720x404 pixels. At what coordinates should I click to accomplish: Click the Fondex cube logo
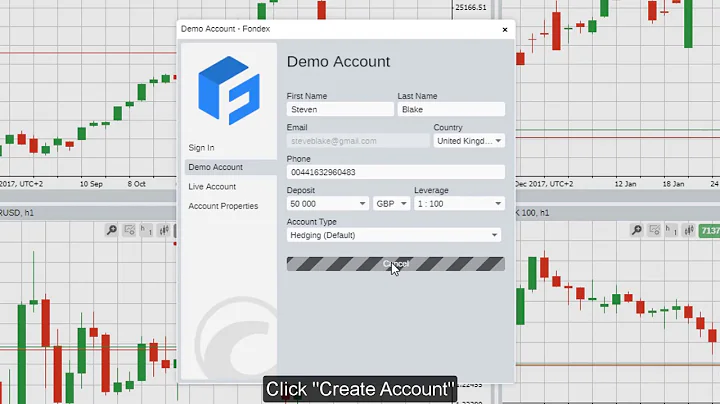tap(229, 90)
